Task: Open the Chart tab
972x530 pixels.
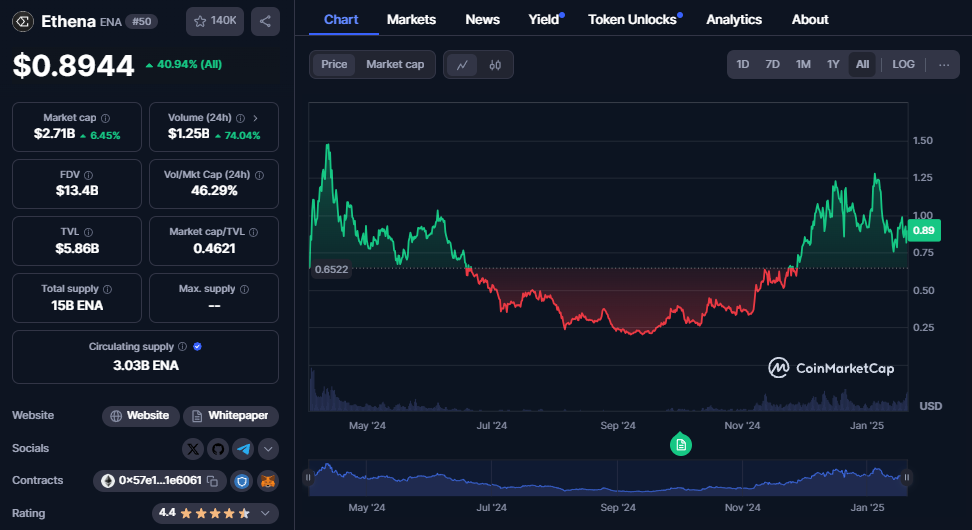Action: click(x=341, y=20)
